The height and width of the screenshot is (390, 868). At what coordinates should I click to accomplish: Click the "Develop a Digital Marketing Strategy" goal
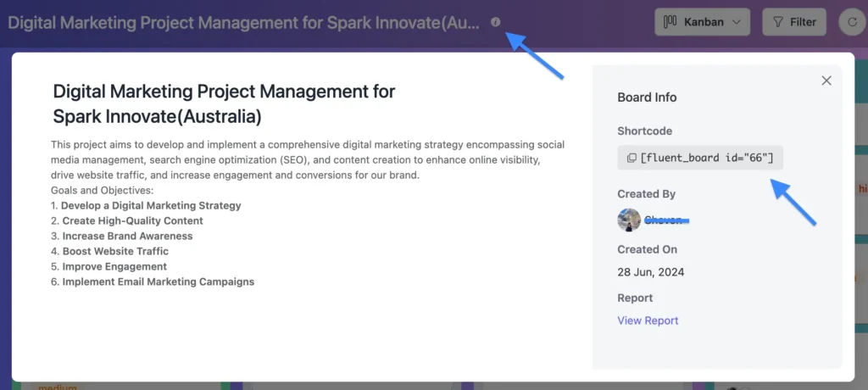(x=151, y=205)
